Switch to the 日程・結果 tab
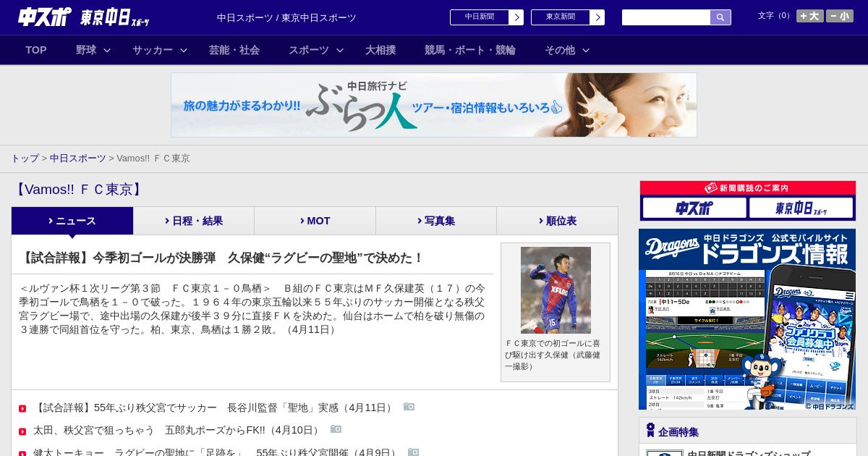The image size is (868, 456). click(x=194, y=221)
